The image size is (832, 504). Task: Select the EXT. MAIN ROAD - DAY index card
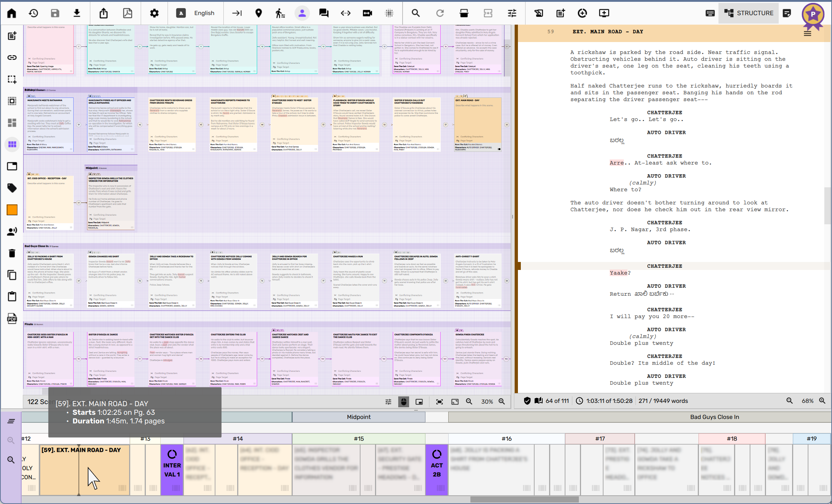[478, 123]
